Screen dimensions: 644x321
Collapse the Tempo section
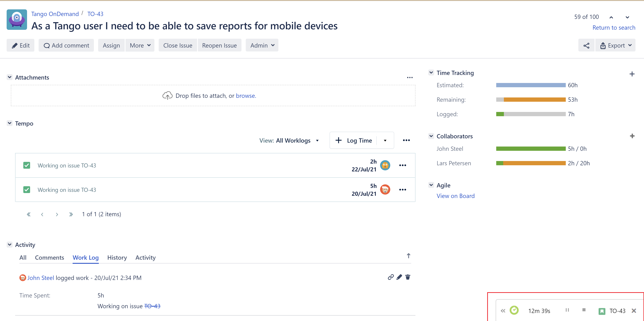click(x=10, y=123)
